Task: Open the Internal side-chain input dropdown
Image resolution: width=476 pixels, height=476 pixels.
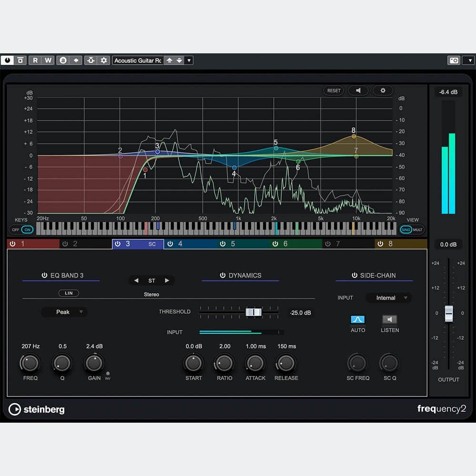Action: (x=388, y=298)
